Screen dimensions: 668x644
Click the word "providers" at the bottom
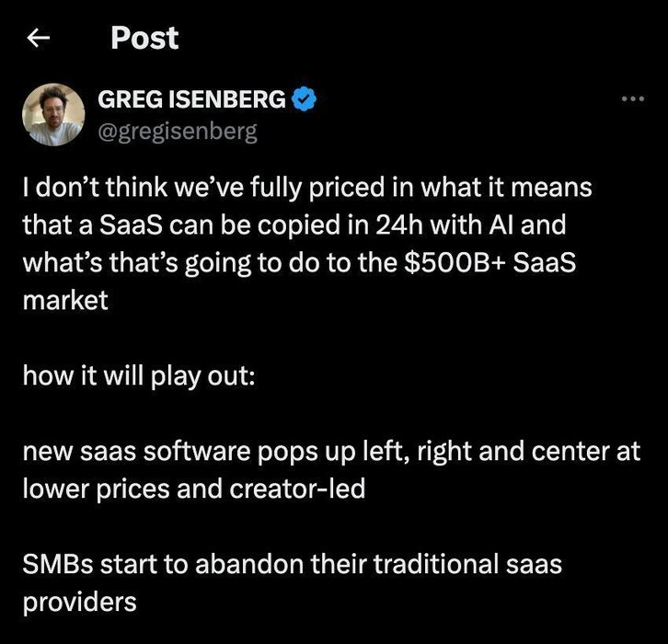click(79, 602)
